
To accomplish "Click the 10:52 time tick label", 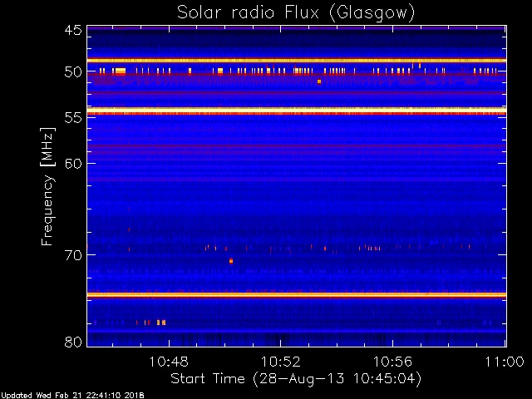I will click(x=281, y=362).
